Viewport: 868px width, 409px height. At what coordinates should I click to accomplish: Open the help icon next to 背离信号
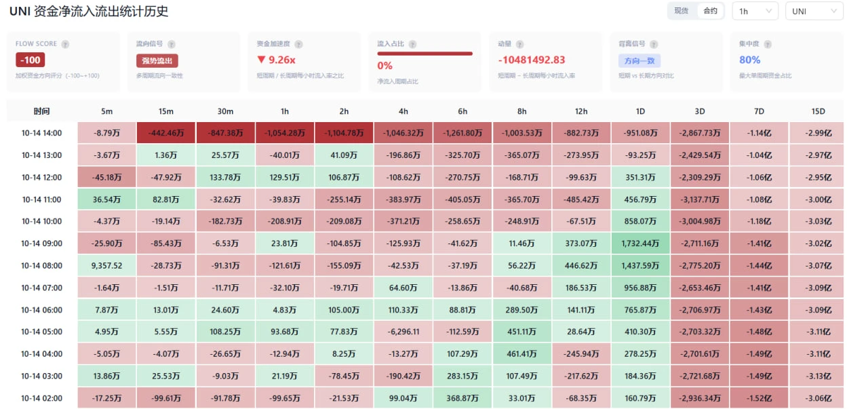coord(652,44)
